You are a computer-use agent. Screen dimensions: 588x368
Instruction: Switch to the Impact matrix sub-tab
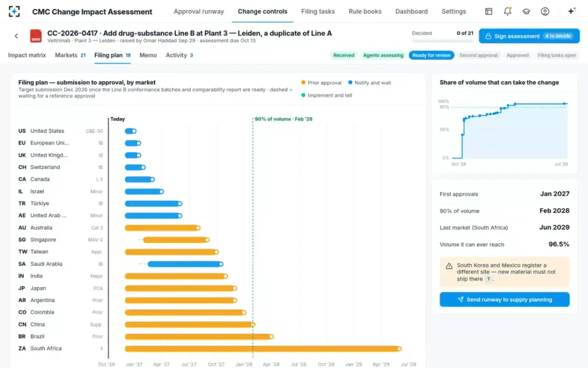tap(27, 55)
